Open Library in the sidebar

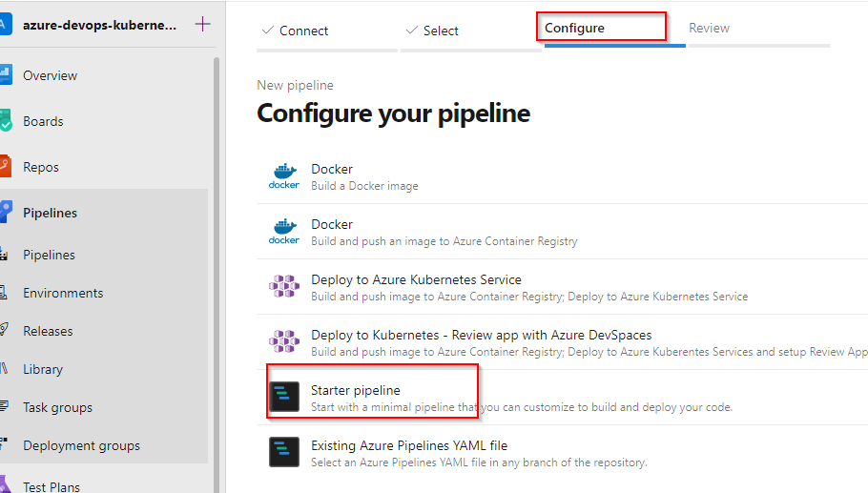(43, 369)
